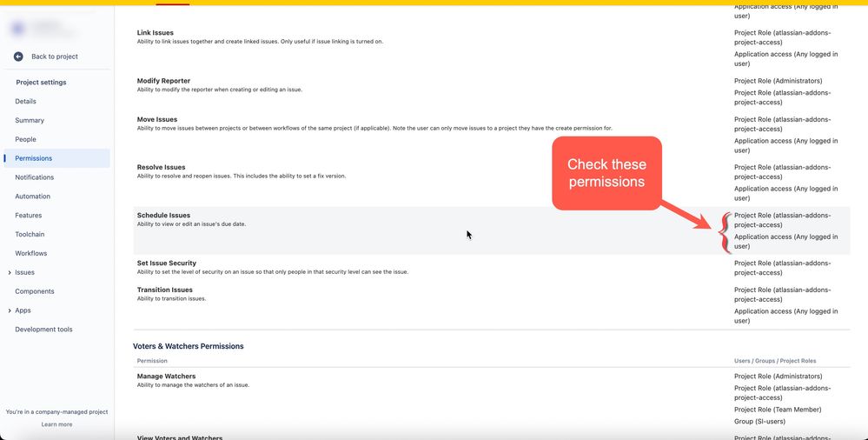
Task: Click Users / Groups / Project Roles header
Action: 775,361
